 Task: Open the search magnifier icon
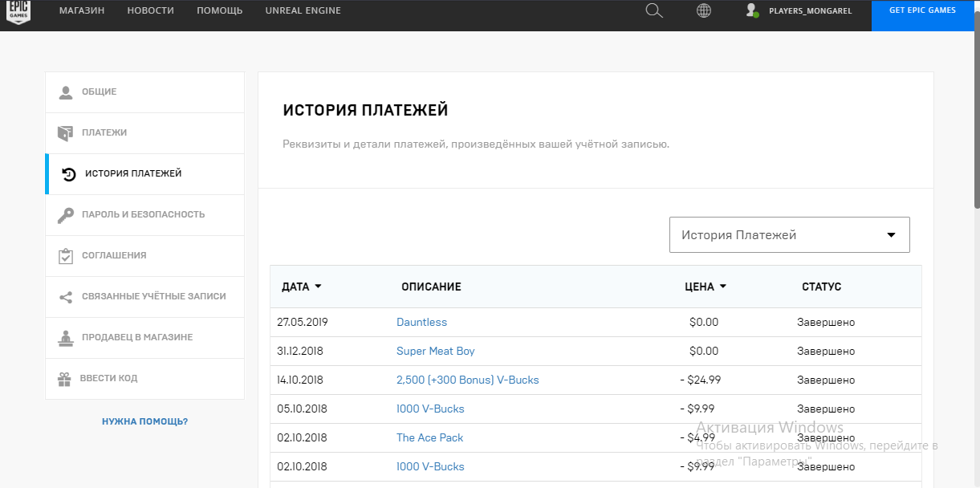coord(654,10)
